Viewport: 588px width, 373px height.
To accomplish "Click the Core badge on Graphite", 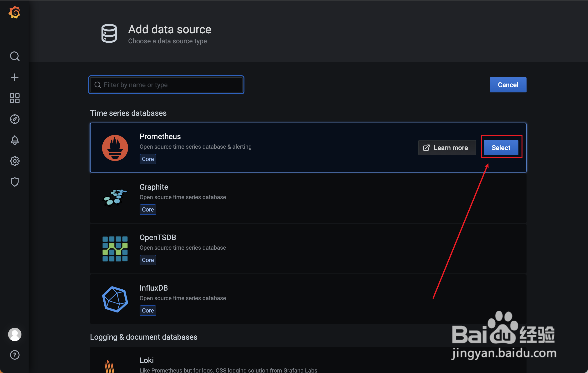I will click(148, 209).
